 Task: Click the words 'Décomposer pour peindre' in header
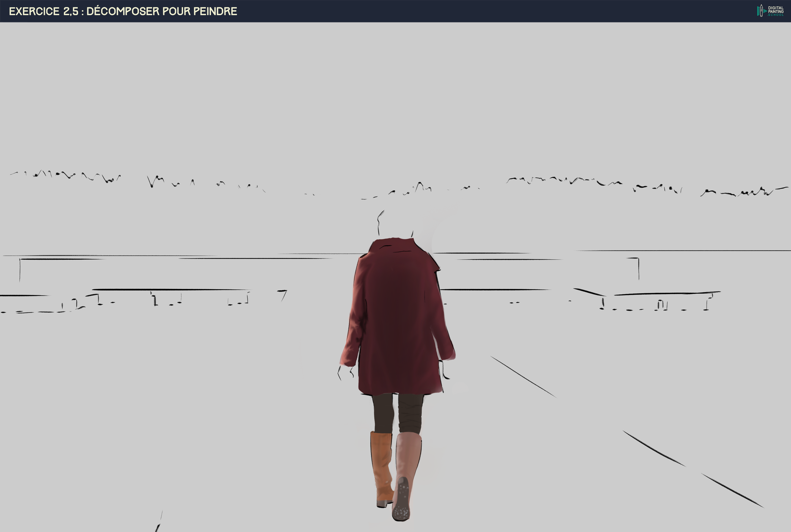coord(162,11)
